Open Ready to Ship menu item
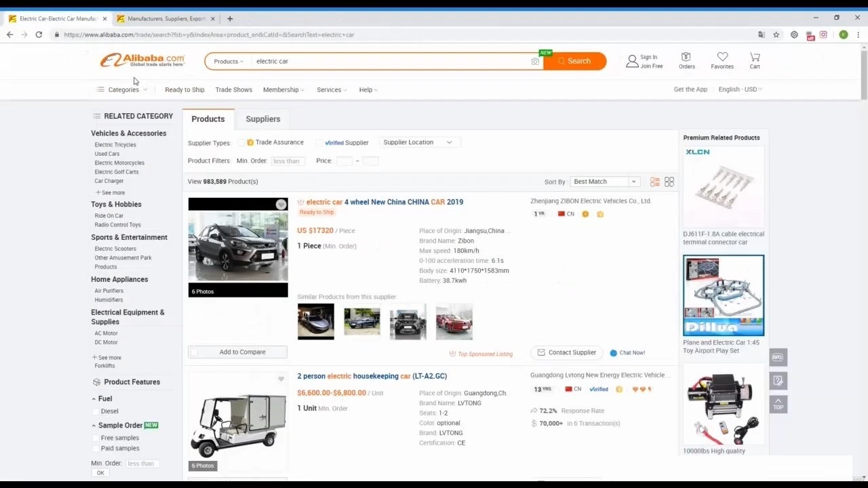This screenshot has width=868, height=488. click(184, 89)
